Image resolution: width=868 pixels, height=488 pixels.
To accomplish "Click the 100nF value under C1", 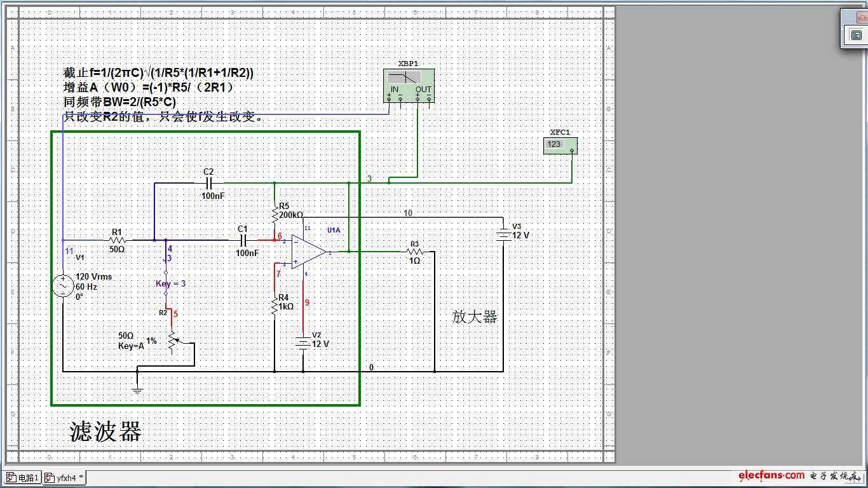I will click(x=247, y=253).
